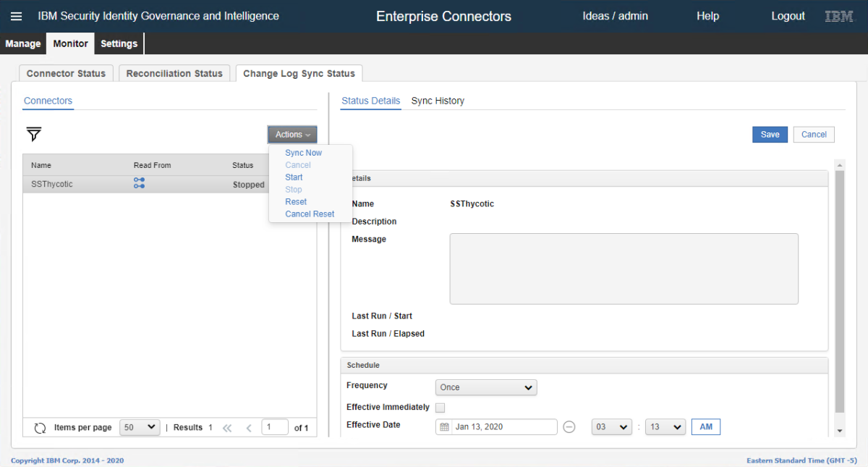
Task: Click the details panel vertical scrollbar
Action: [x=839, y=290]
